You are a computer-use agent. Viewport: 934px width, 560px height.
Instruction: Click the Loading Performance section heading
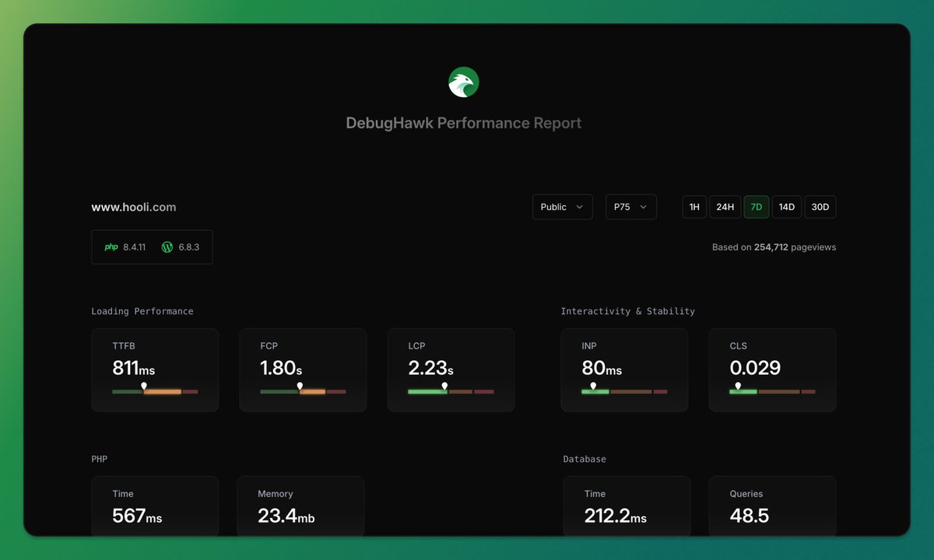142,311
